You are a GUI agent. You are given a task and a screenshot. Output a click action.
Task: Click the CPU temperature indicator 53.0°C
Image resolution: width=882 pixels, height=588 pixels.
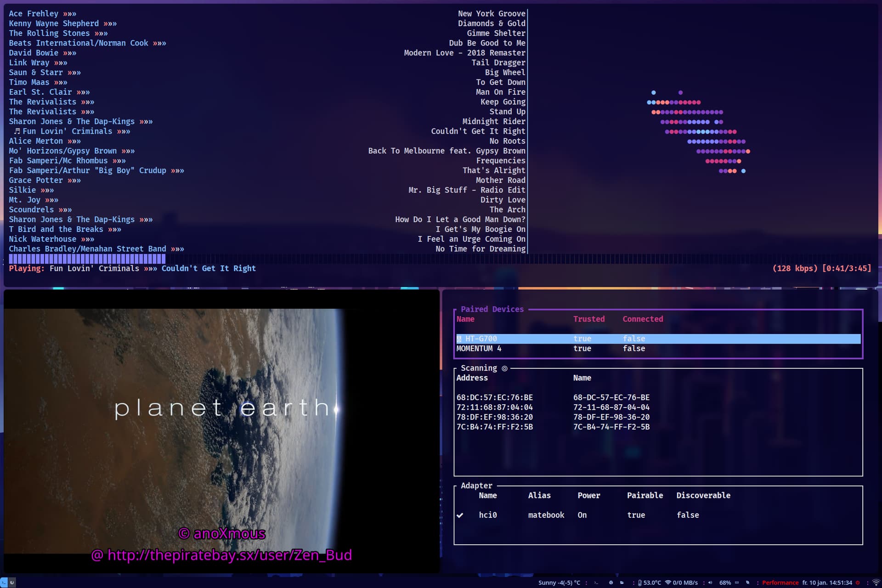coord(649,582)
